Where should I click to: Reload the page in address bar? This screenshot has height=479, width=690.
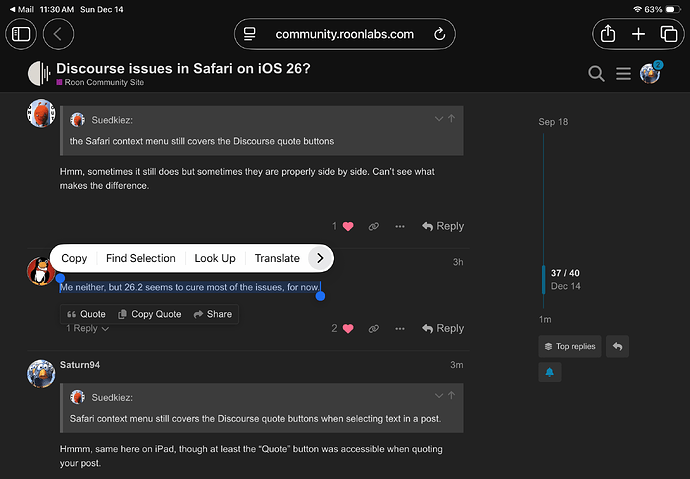coord(438,34)
